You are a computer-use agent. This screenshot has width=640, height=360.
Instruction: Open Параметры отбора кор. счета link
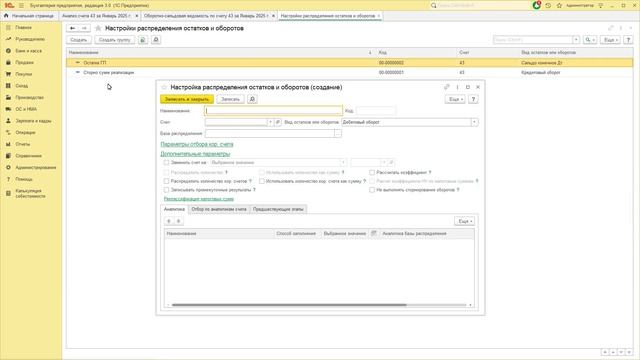(197, 144)
